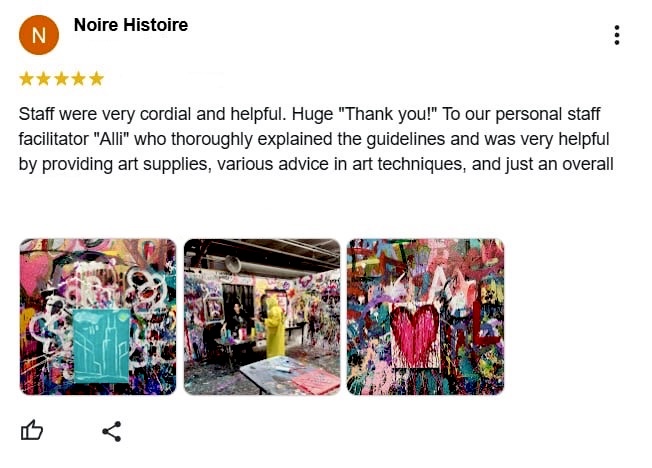The width and height of the screenshot is (652, 468).
Task: Open the teal skyline canvas photo
Action: pyautogui.click(x=98, y=317)
